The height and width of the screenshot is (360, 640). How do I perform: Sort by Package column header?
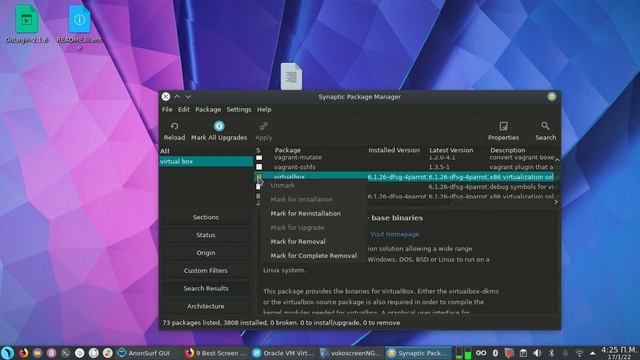click(x=287, y=150)
